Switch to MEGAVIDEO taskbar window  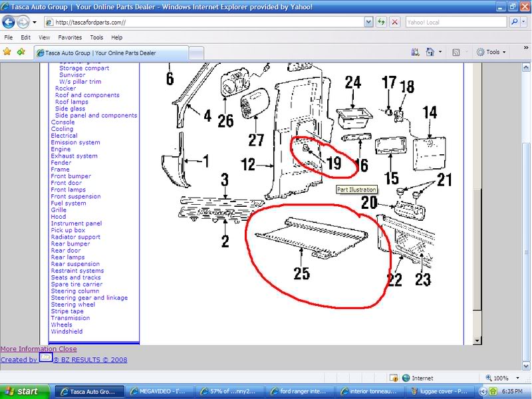[x=159, y=392]
